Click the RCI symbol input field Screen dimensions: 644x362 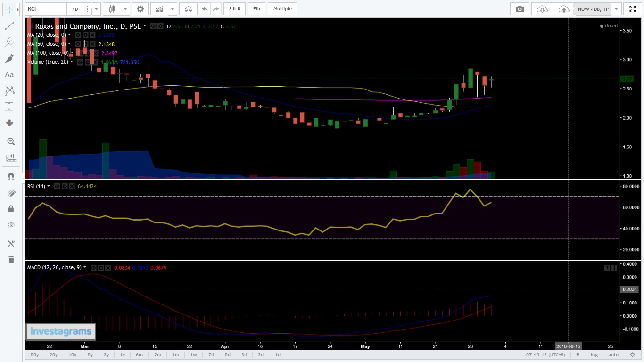pyautogui.click(x=46, y=8)
